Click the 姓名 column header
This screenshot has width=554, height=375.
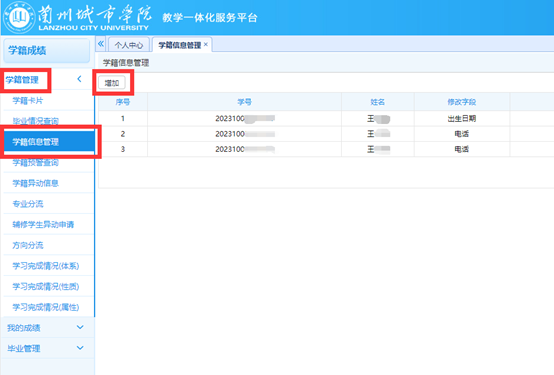[x=378, y=102]
